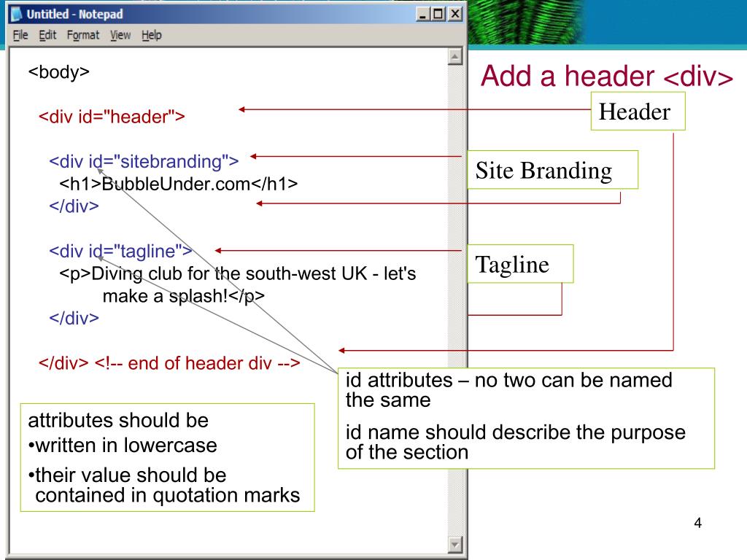
Task: Open the View menu
Action: click(x=120, y=35)
